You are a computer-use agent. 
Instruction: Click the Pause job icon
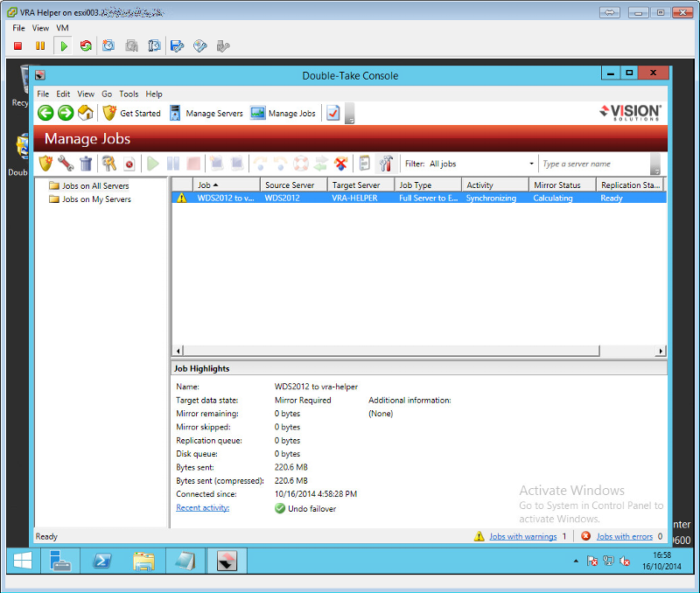coord(173,164)
